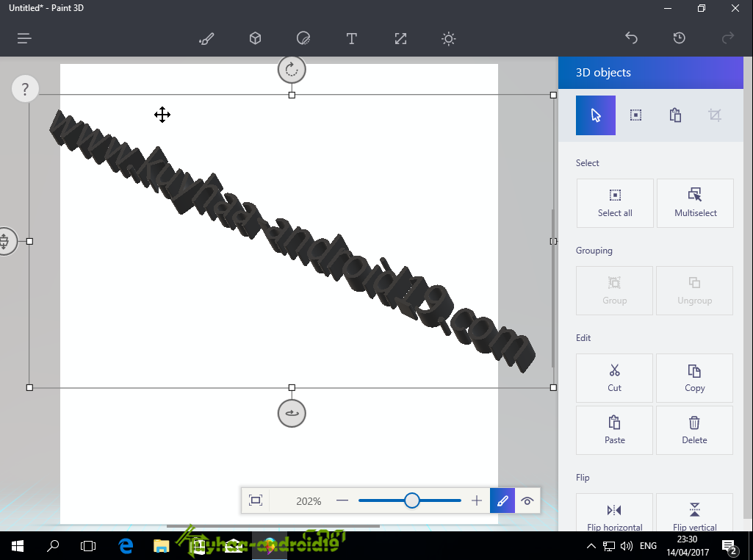
Task: Click the 202% zoom value field
Action: 309,501
